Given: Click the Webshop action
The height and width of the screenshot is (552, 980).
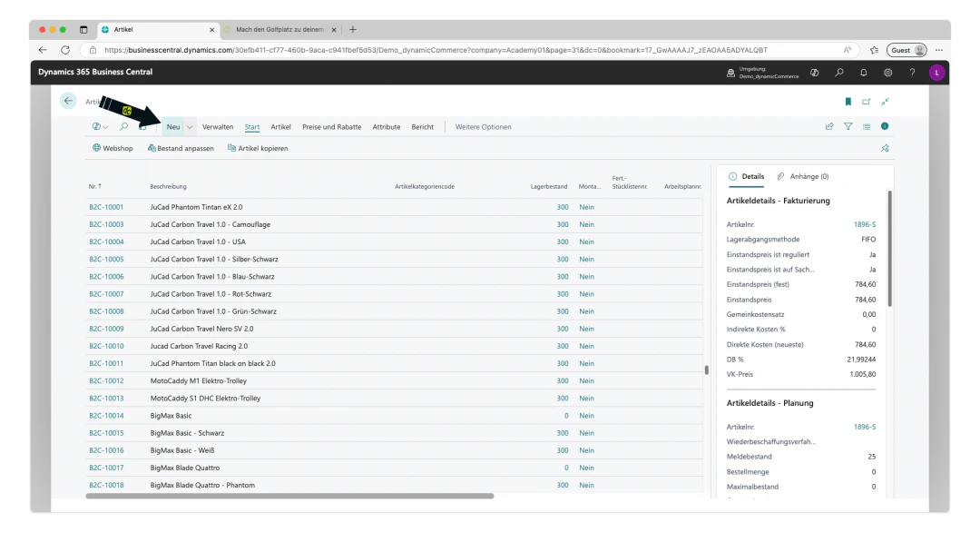Looking at the screenshot, I should (x=113, y=148).
